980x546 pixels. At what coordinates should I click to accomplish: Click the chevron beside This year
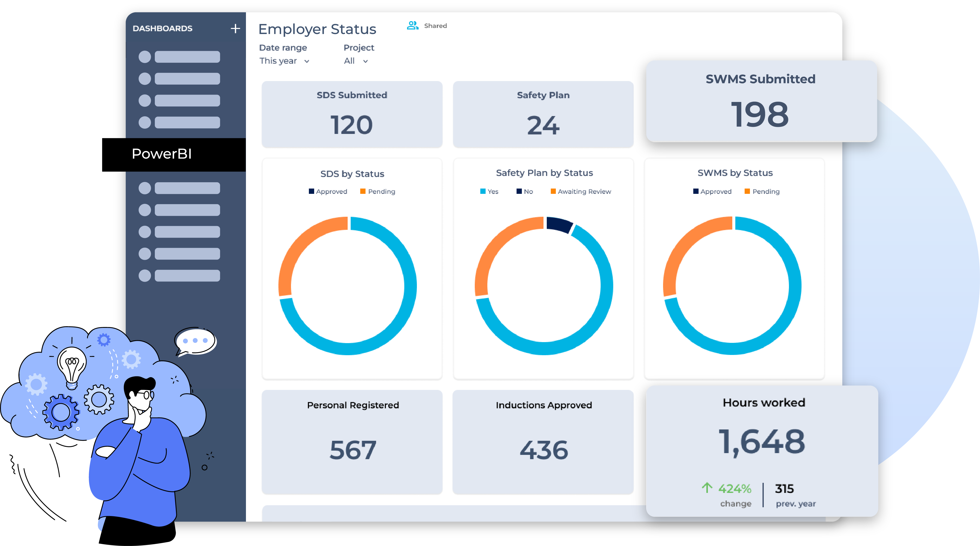point(307,61)
